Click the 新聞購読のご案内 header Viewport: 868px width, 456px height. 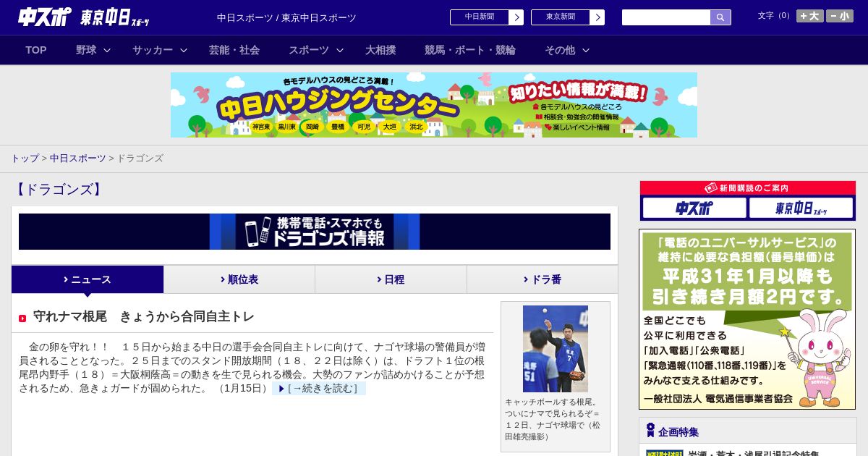tap(748, 187)
